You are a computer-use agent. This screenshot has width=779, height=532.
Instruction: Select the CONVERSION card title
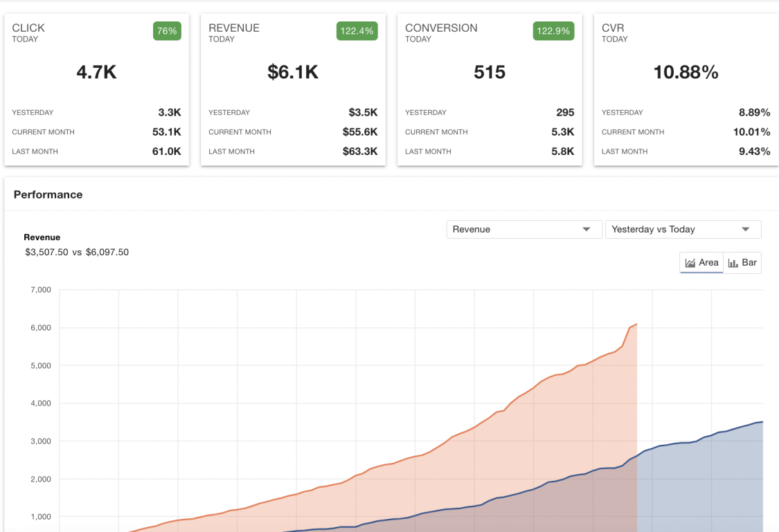[441, 28]
